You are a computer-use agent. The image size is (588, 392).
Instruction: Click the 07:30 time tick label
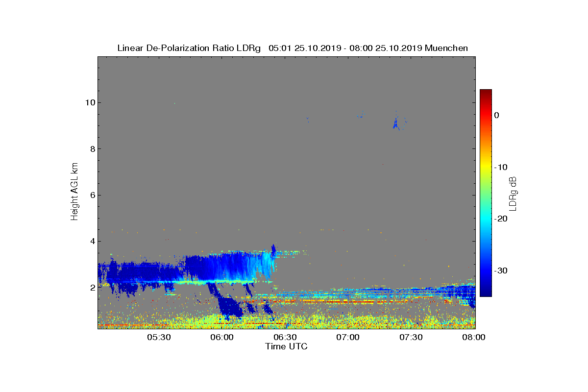coord(412,338)
